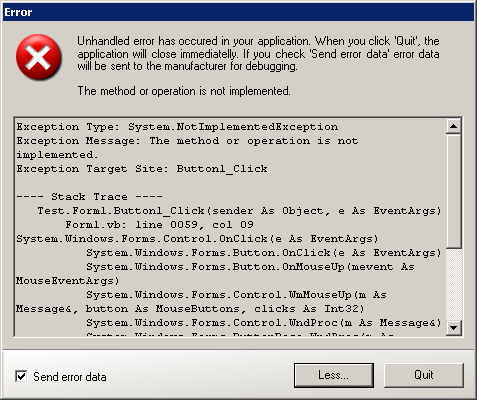Click the Error title bar
This screenshot has height=400, width=477.
tap(238, 12)
